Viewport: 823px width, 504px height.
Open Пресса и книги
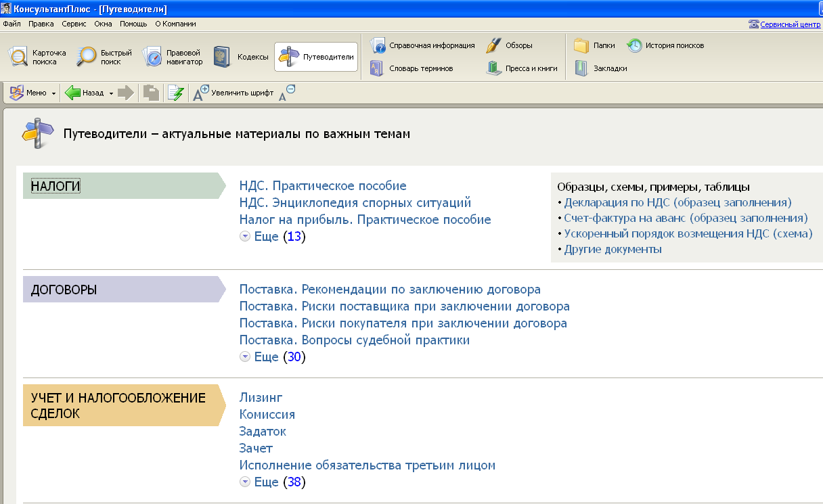(x=522, y=68)
